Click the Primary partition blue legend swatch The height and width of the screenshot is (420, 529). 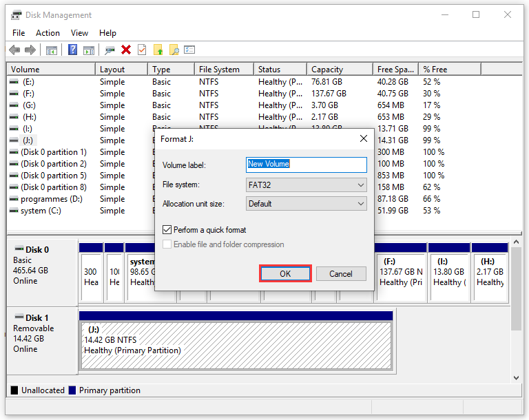pyautogui.click(x=72, y=390)
